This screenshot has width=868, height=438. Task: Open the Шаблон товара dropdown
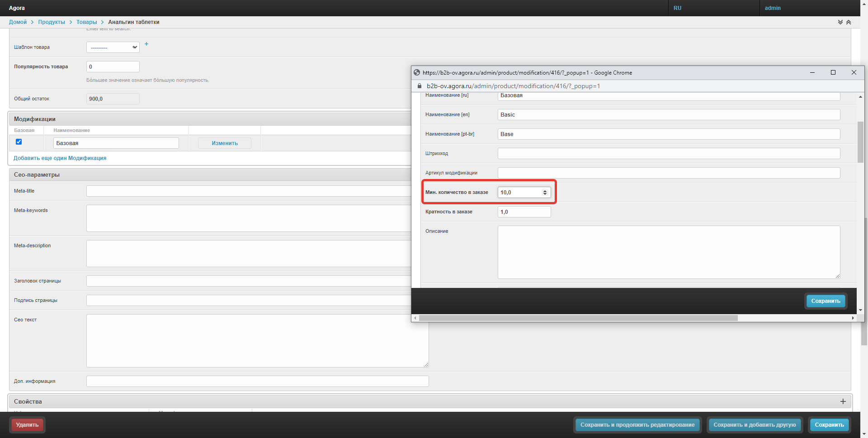[x=113, y=47]
